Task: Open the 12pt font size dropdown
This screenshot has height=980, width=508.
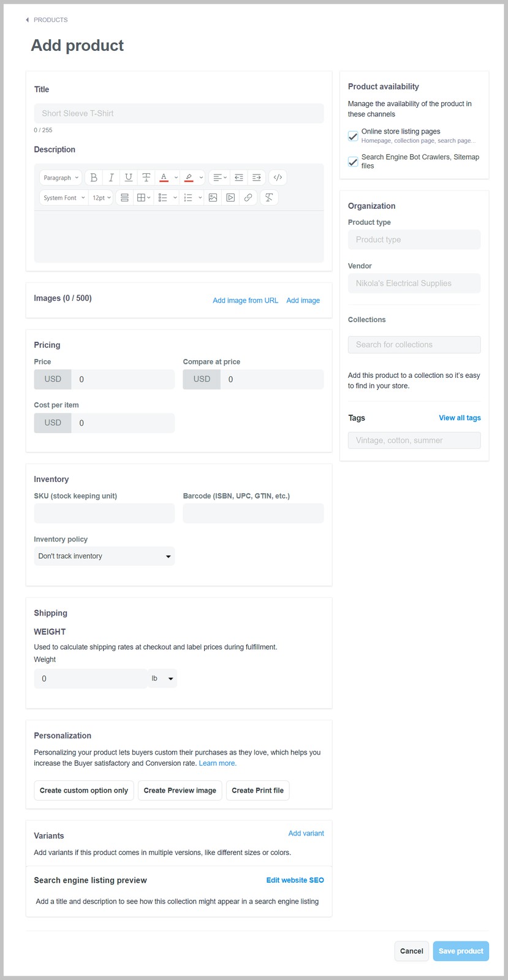Action: click(101, 198)
